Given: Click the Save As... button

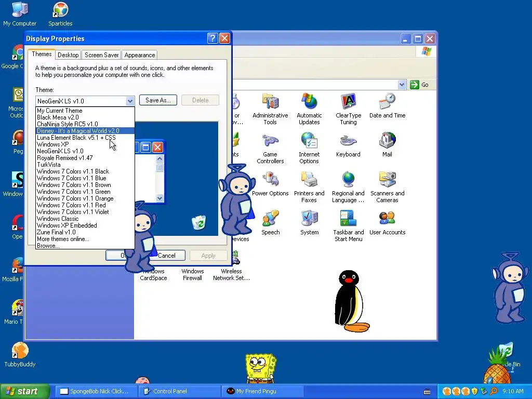Looking at the screenshot, I should pos(158,100).
